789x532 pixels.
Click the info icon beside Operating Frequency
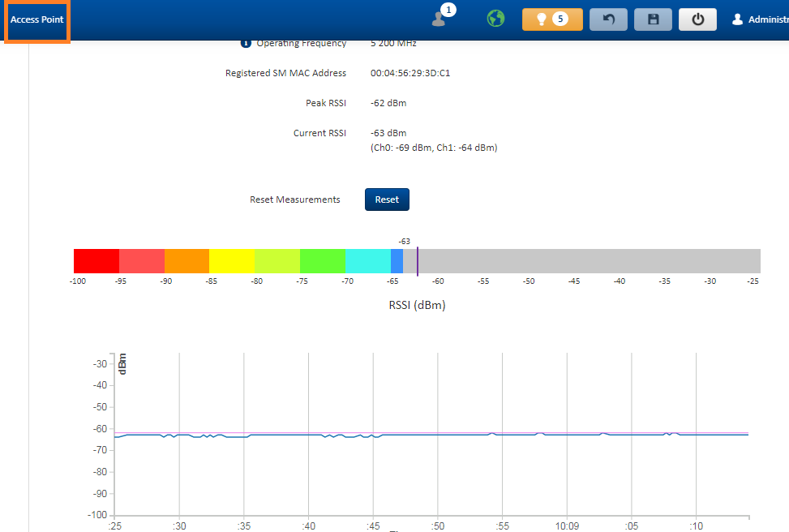246,44
